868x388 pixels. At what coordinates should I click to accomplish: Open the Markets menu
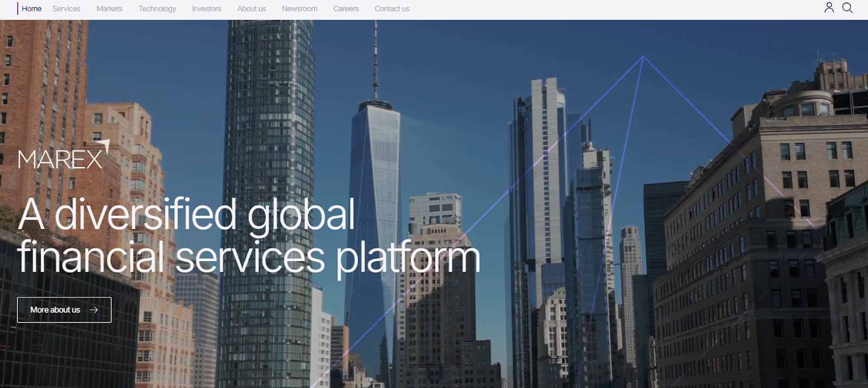109,9
